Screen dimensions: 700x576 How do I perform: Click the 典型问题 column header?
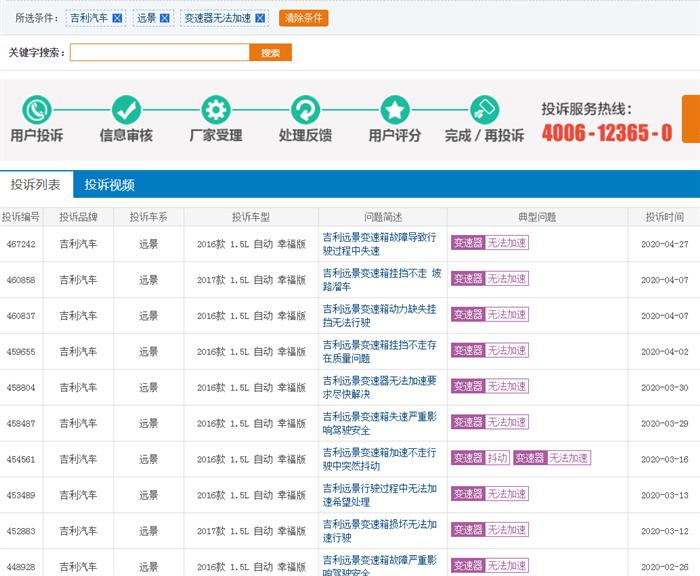click(x=538, y=217)
